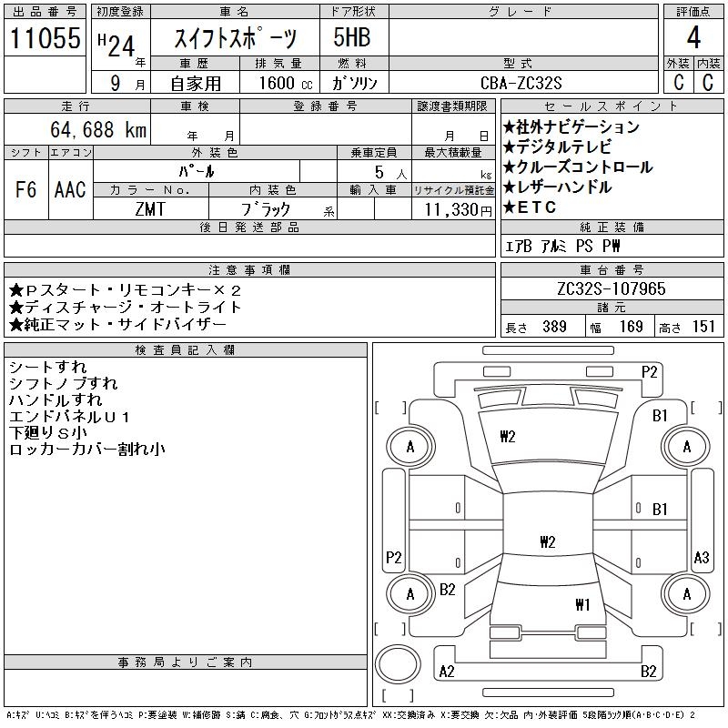Click the overall evaluation score 4
Screen dimensions: 728x728
click(693, 39)
